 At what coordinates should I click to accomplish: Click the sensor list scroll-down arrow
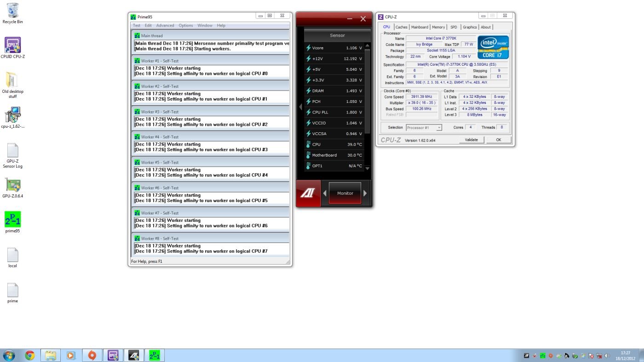pyautogui.click(x=367, y=169)
